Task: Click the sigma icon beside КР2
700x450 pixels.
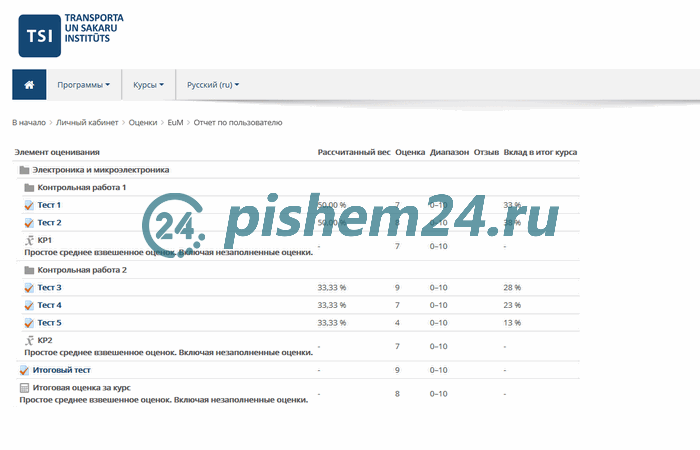Action: 29,341
